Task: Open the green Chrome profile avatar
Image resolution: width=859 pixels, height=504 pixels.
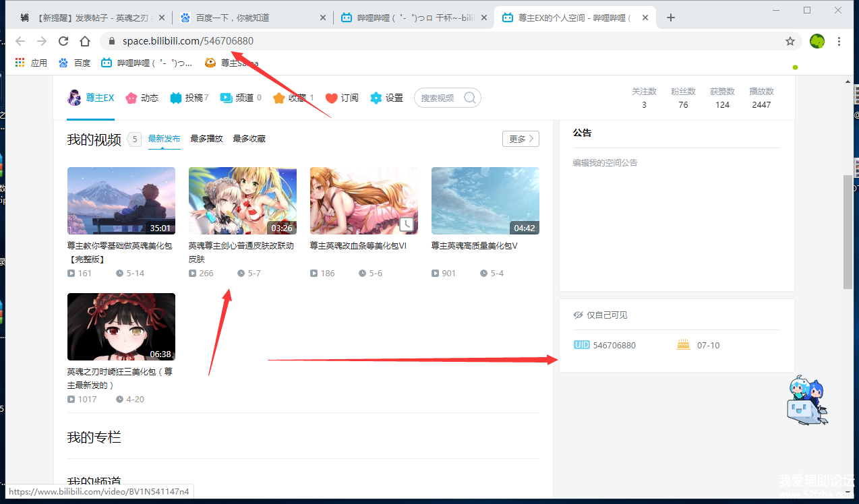Action: point(817,41)
